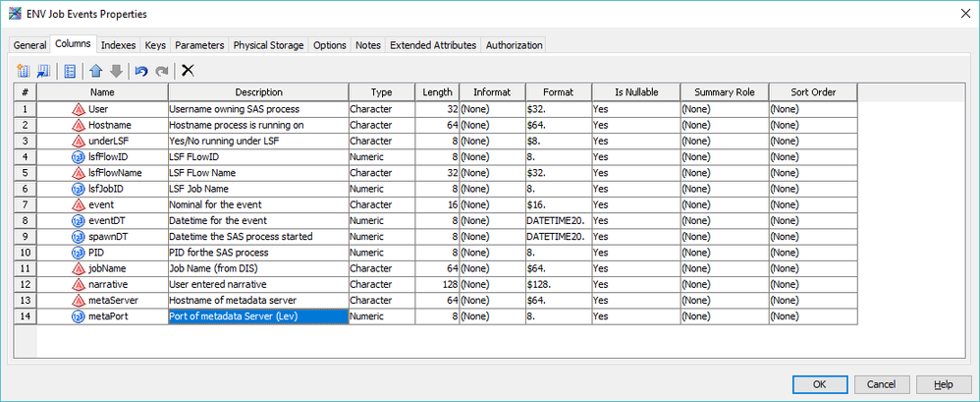Click the table list icon in toolbar

coord(70,71)
